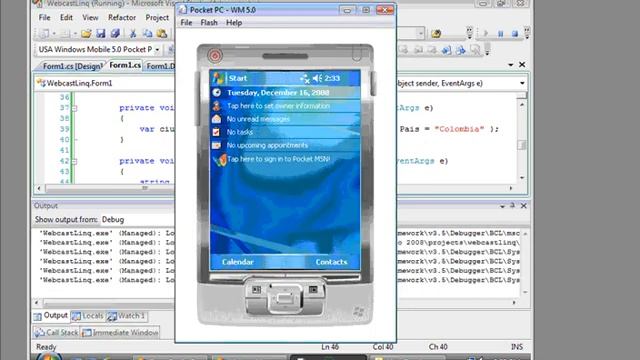Collapse the code region at line 37
The height and width of the screenshot is (360, 640).
pyautogui.click(x=74, y=108)
